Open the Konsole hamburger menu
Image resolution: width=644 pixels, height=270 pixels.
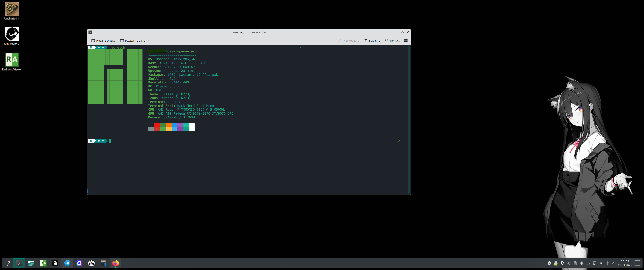tap(406, 40)
